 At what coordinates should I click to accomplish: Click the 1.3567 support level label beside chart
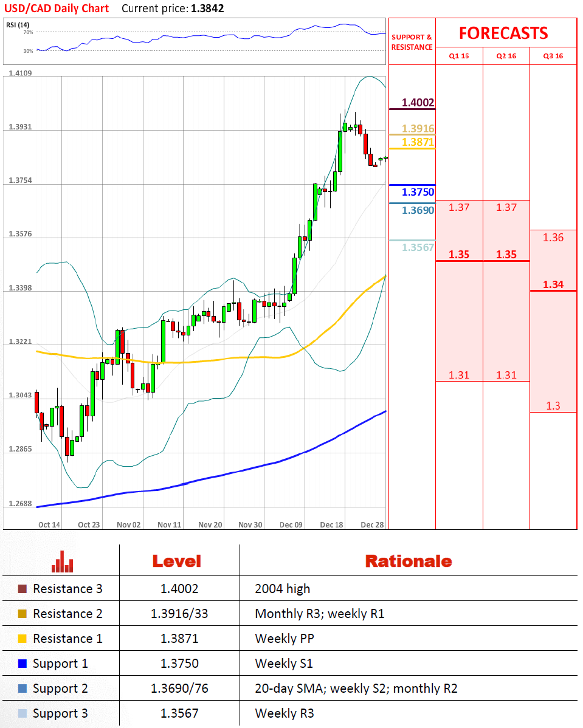[x=418, y=247]
